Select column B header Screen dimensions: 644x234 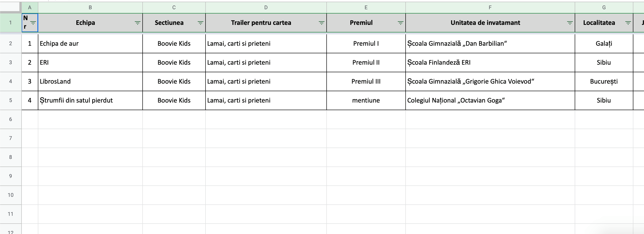tap(90, 8)
